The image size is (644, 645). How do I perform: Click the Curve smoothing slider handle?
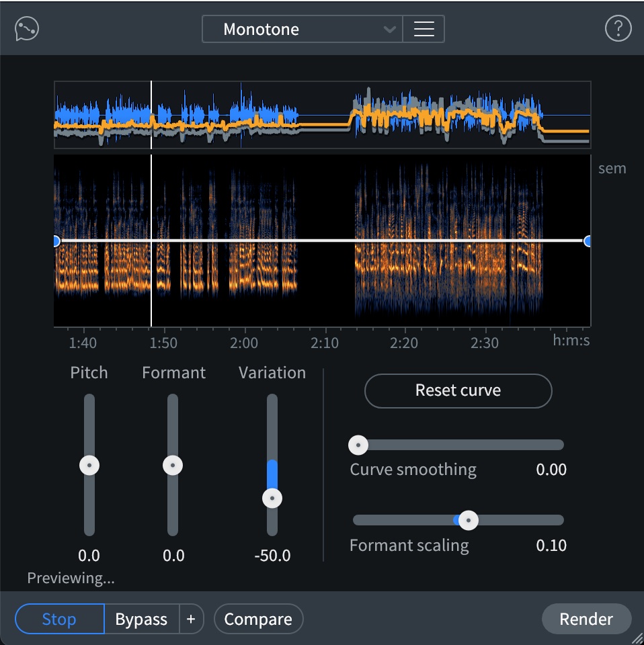(x=358, y=445)
